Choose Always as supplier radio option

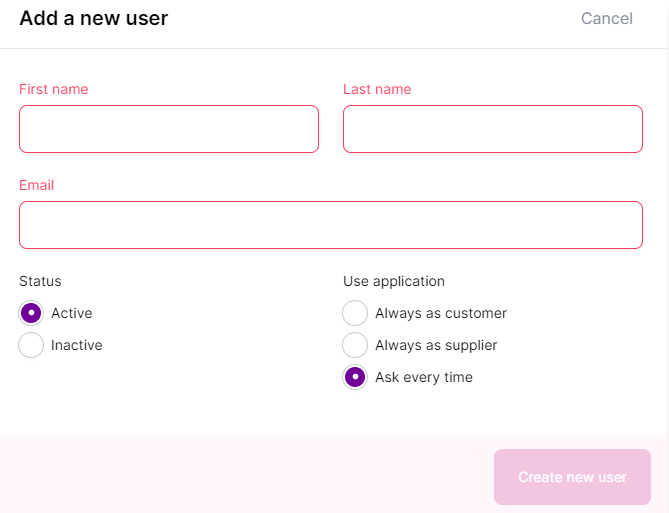click(x=355, y=345)
